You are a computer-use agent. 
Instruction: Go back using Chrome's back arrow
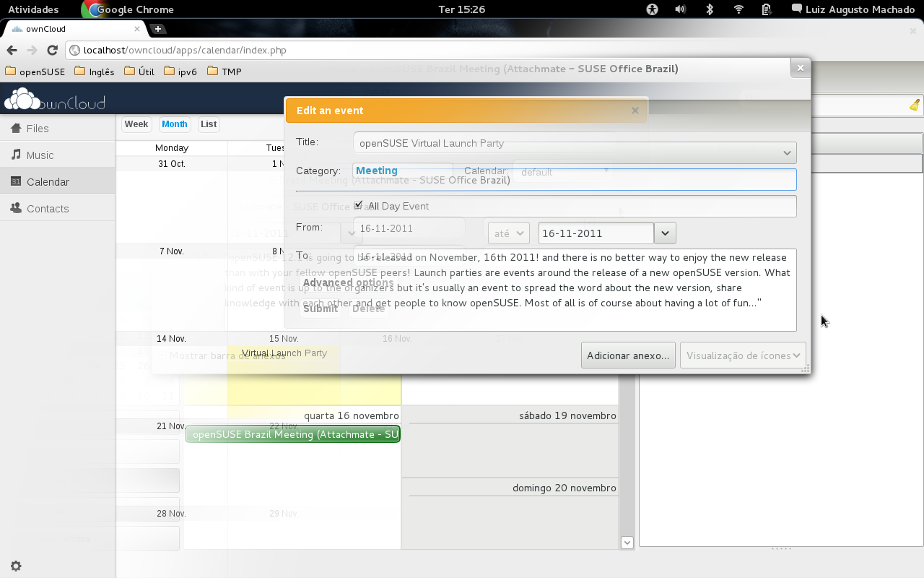[12, 51]
